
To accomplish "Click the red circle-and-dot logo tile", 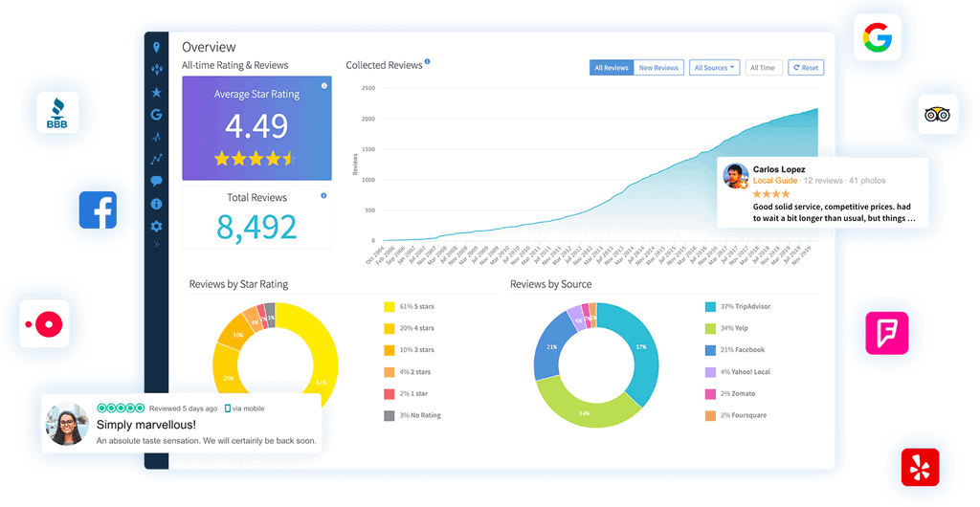I will click(44, 324).
